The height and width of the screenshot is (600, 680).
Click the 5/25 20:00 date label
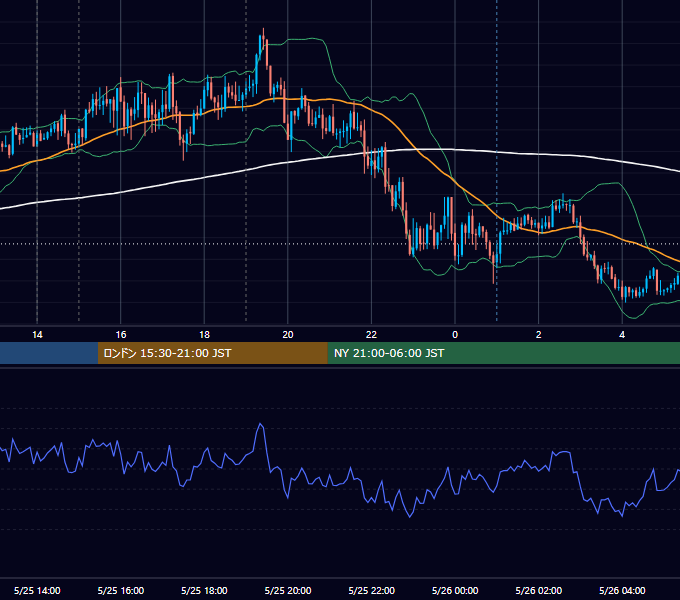pyautogui.click(x=288, y=590)
